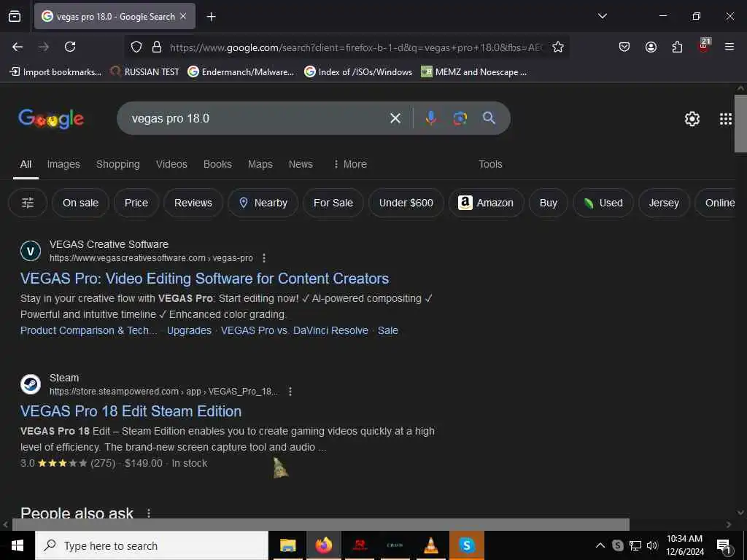Open the List all tabs dropdown arrow

coord(602,16)
